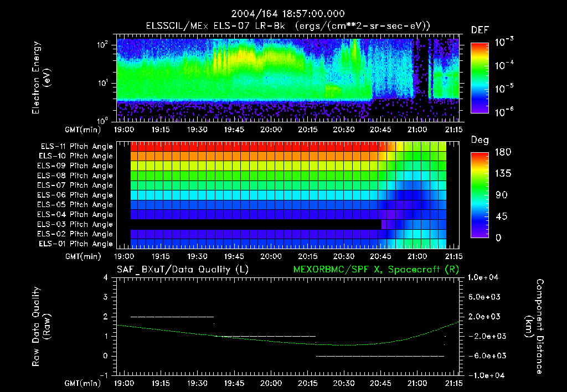Click the SAF_BXuT/Data Quality (L) legend

click(x=183, y=270)
